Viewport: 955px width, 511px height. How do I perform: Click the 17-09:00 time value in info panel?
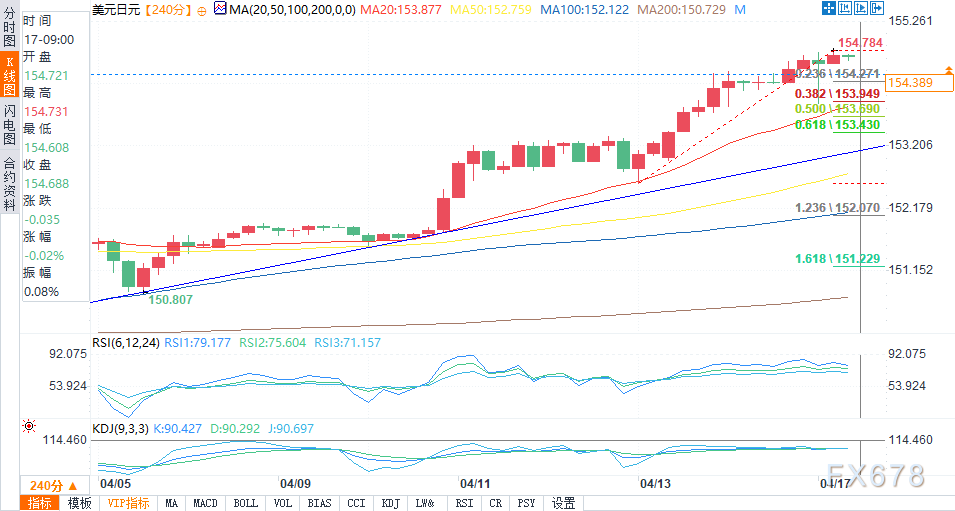point(49,40)
